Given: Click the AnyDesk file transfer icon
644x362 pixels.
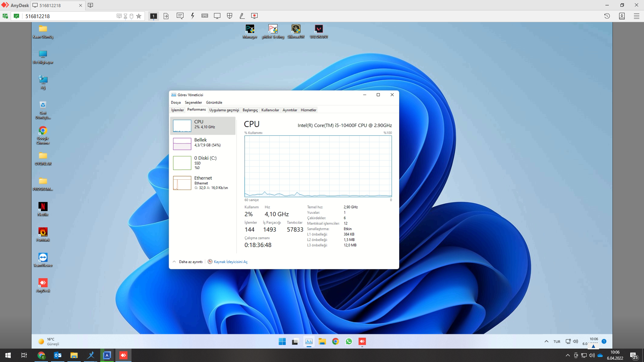Looking at the screenshot, I should 166,16.
